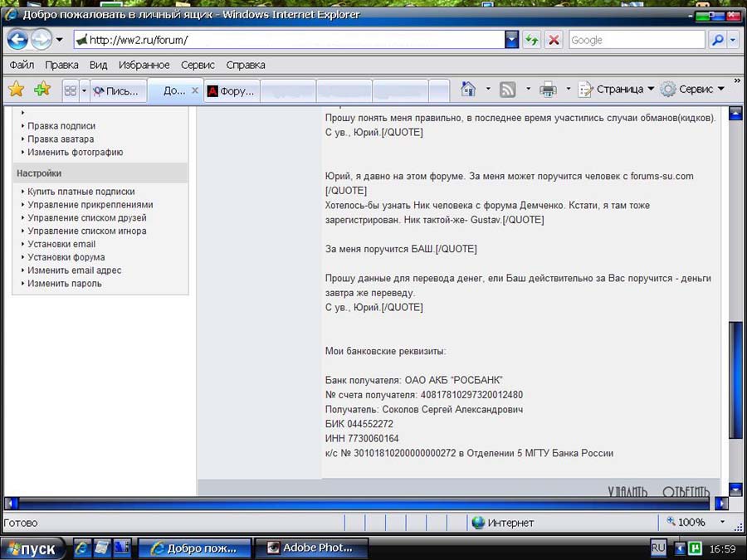Click the search magnifier icon

[716, 40]
